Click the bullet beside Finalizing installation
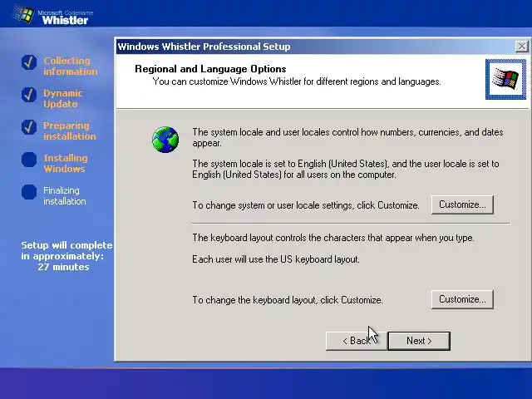Screen dimensions: 532x399 point(29,192)
